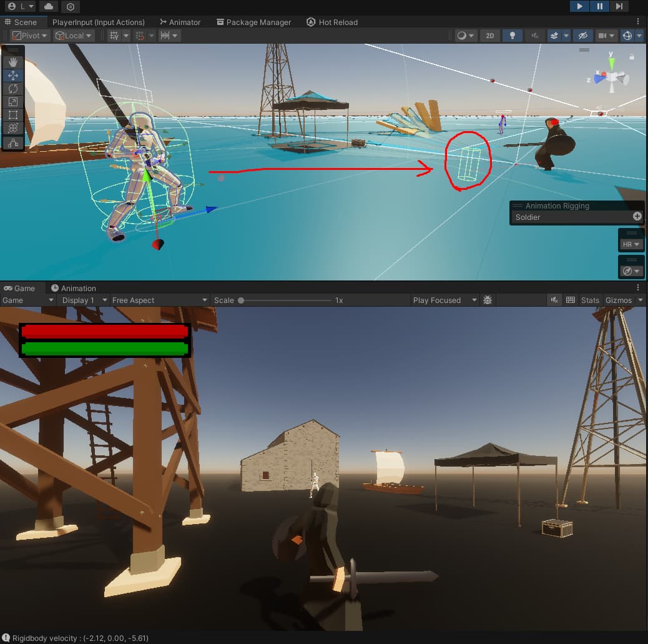648x644 pixels.
Task: Open the Display 1 dropdown
Action: (x=82, y=300)
